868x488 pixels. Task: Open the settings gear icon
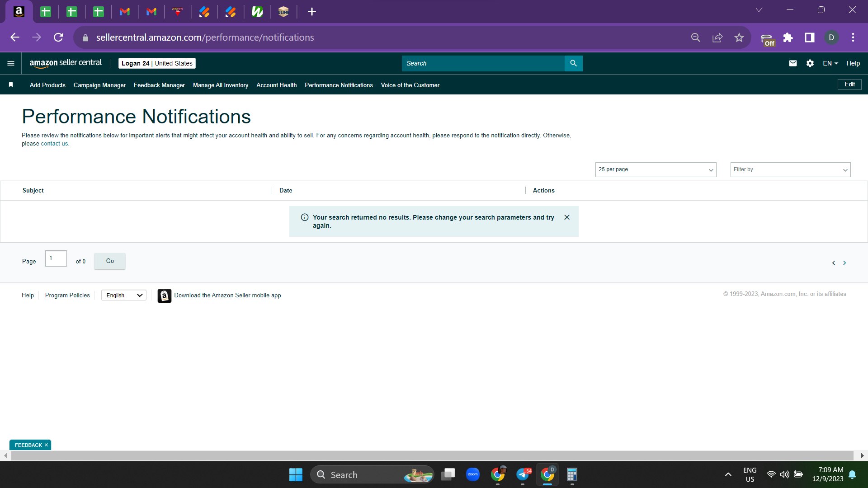(x=810, y=63)
